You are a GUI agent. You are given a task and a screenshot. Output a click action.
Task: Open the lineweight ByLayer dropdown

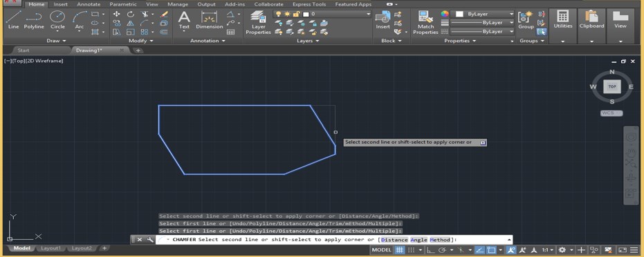(x=481, y=23)
